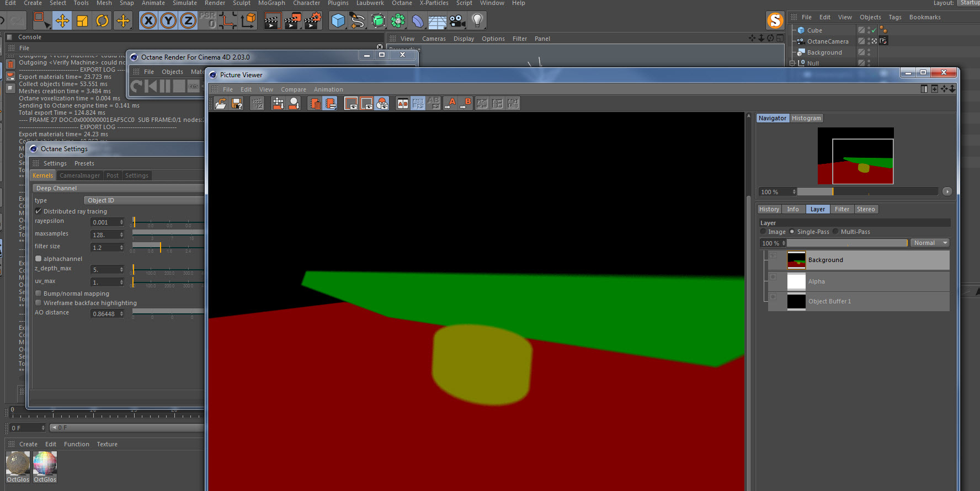Click the filter size slider
The image size is (980, 491).
tap(168, 248)
